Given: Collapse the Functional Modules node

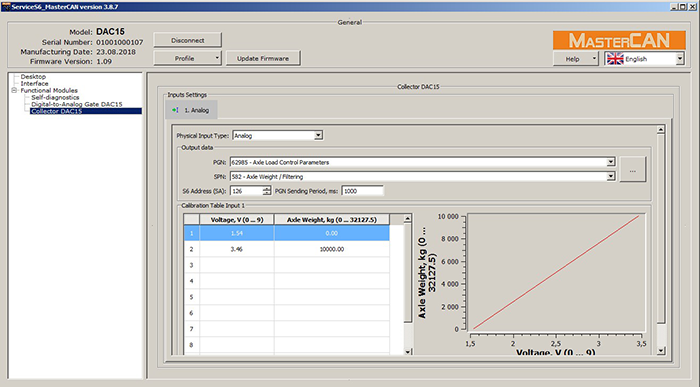Looking at the screenshot, I should click(14, 90).
